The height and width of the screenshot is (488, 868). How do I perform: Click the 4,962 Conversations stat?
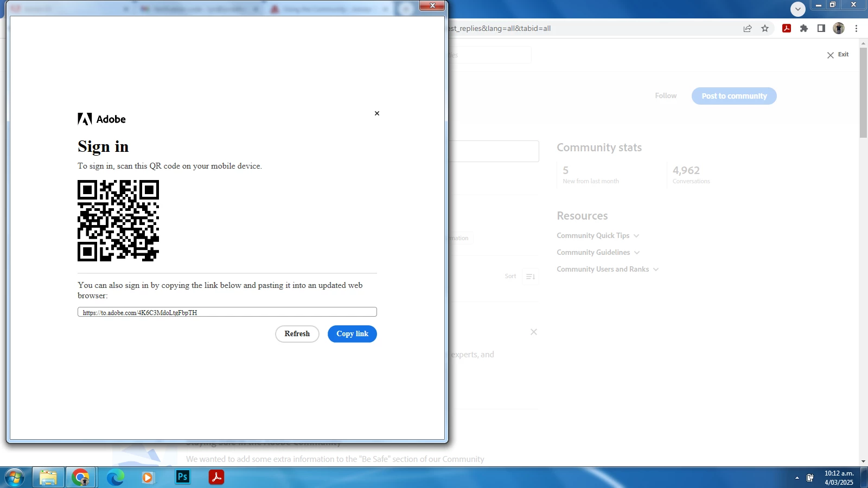691,175
